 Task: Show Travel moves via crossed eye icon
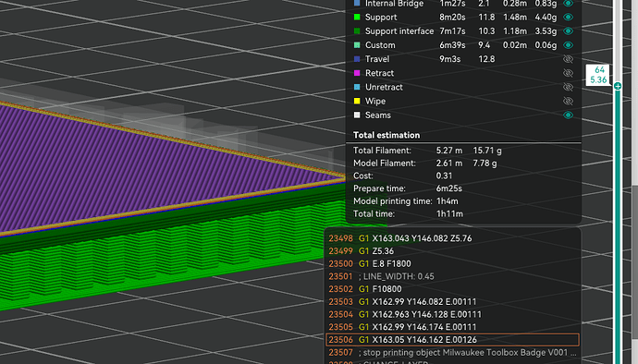tap(568, 59)
